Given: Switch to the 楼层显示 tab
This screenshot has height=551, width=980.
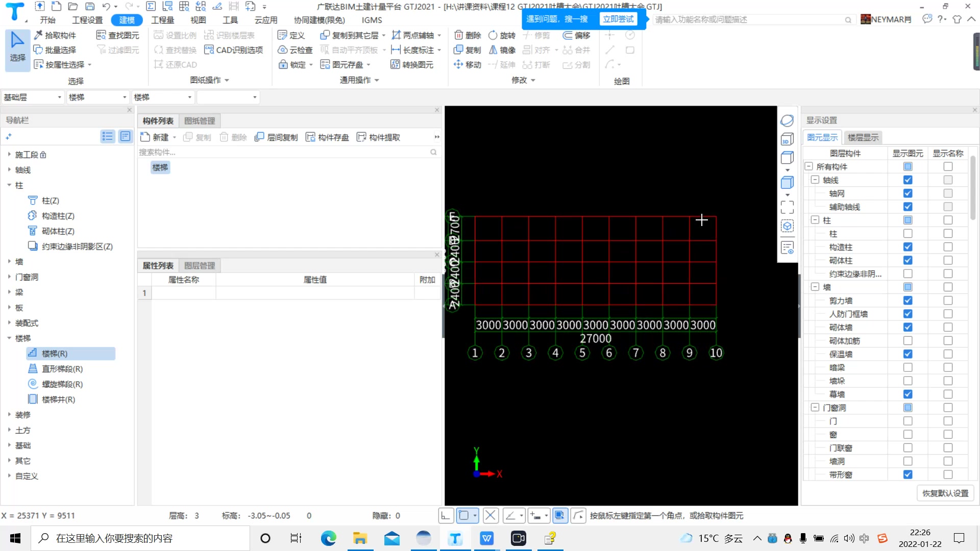Looking at the screenshot, I should click(x=863, y=137).
